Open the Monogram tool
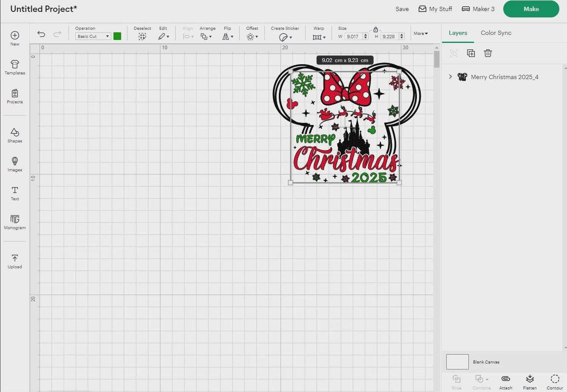 [x=15, y=222]
